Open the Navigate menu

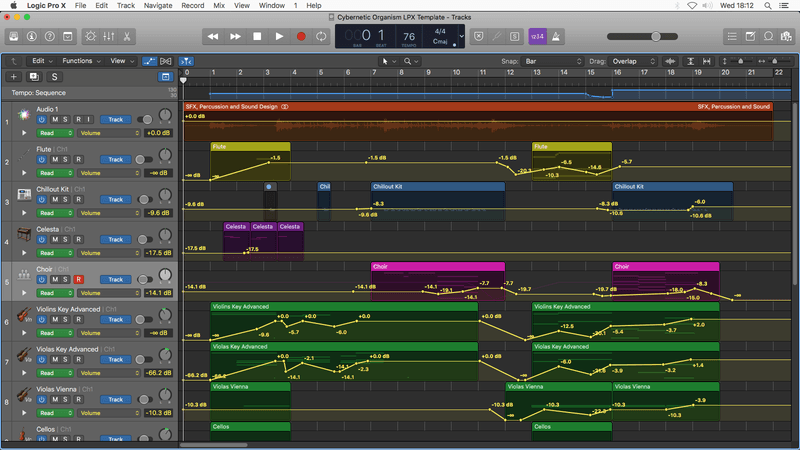point(158,6)
